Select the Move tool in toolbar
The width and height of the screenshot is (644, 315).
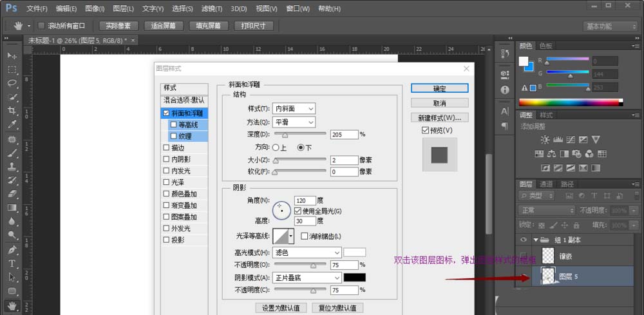point(12,56)
